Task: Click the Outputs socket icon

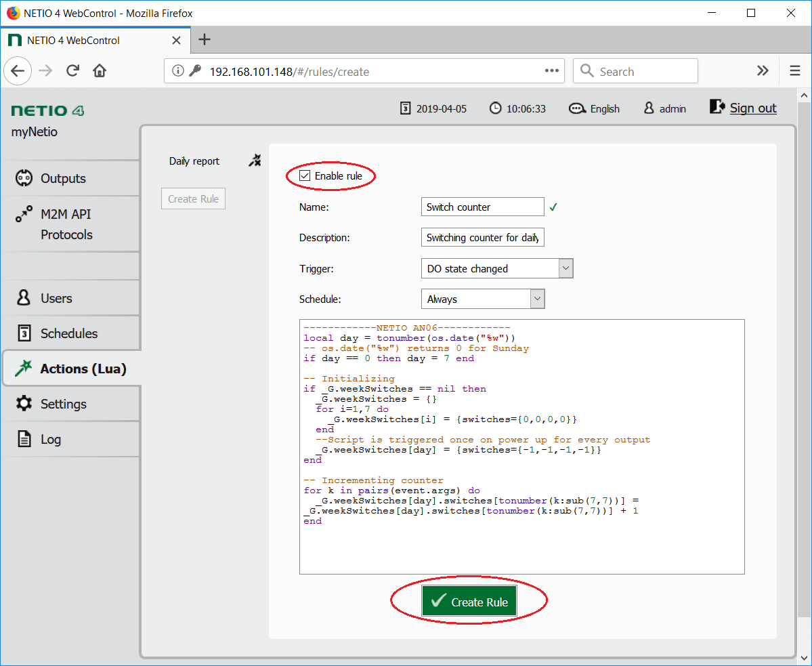Action: click(24, 178)
